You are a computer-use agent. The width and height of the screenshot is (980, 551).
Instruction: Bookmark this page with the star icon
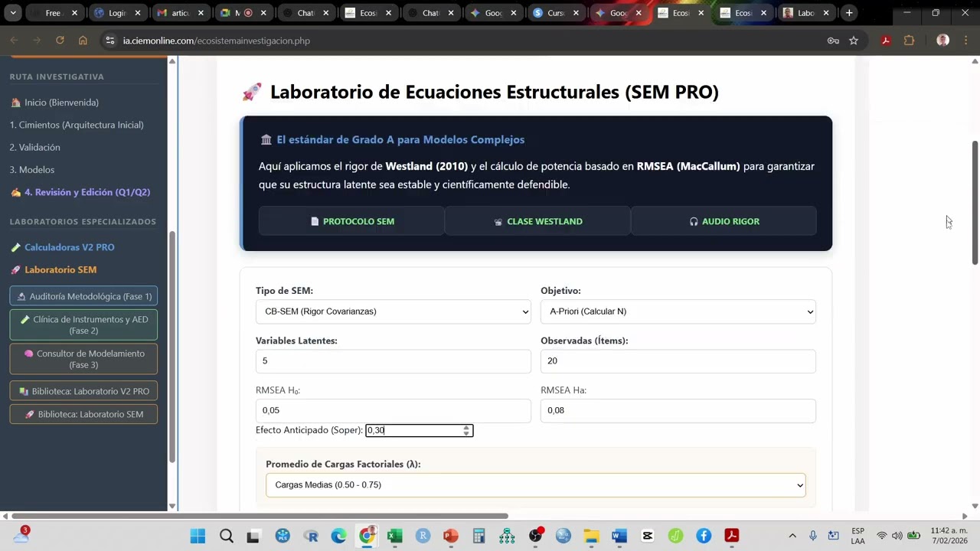point(854,41)
